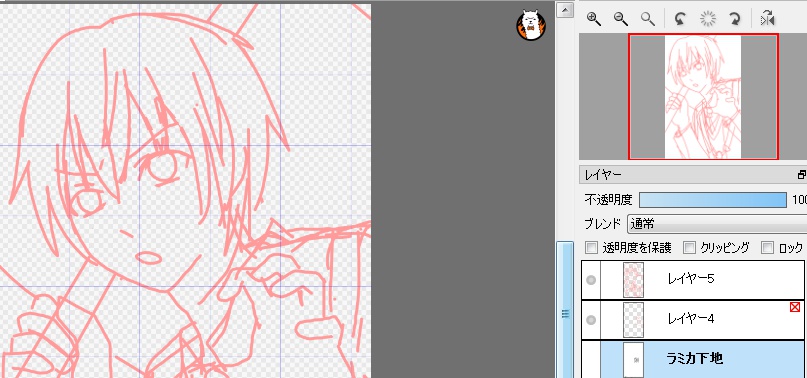Viewport: 807px width, 378px height.
Task: Enable the クリッピング checkbox
Action: tap(689, 248)
